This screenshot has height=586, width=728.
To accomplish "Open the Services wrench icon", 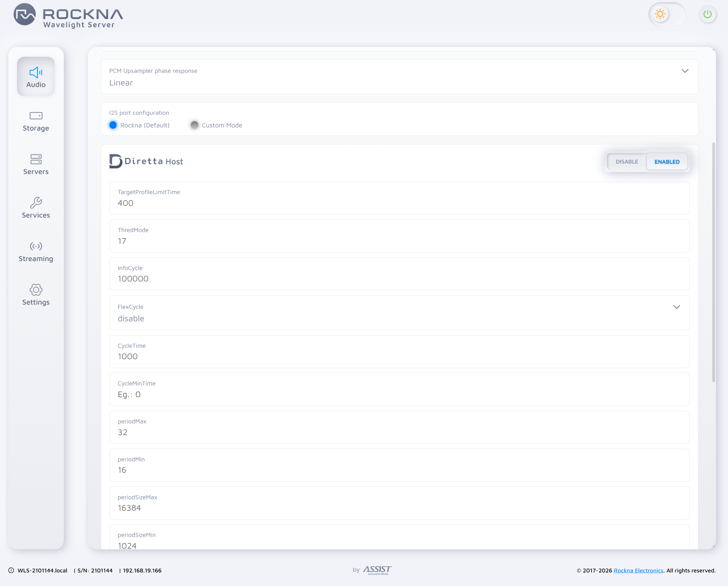I will (36, 203).
